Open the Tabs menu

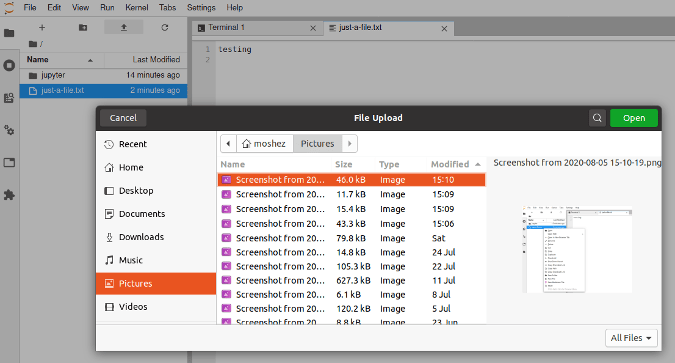(167, 7)
